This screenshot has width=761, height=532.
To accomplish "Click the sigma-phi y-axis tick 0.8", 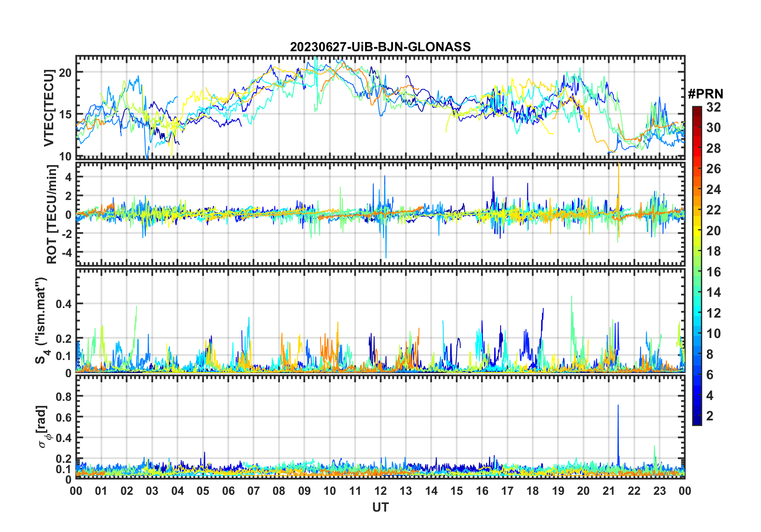I will tap(64, 396).
